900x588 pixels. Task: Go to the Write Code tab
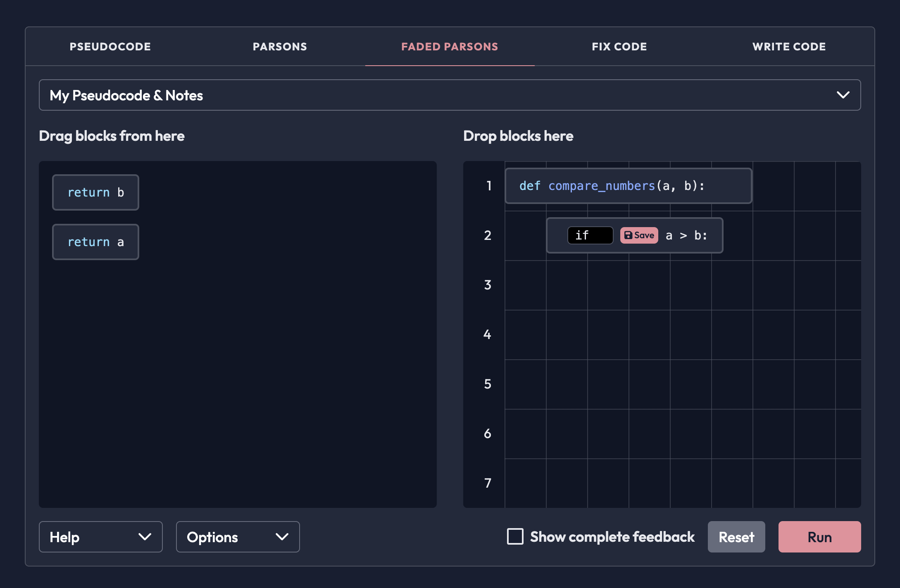coord(789,47)
